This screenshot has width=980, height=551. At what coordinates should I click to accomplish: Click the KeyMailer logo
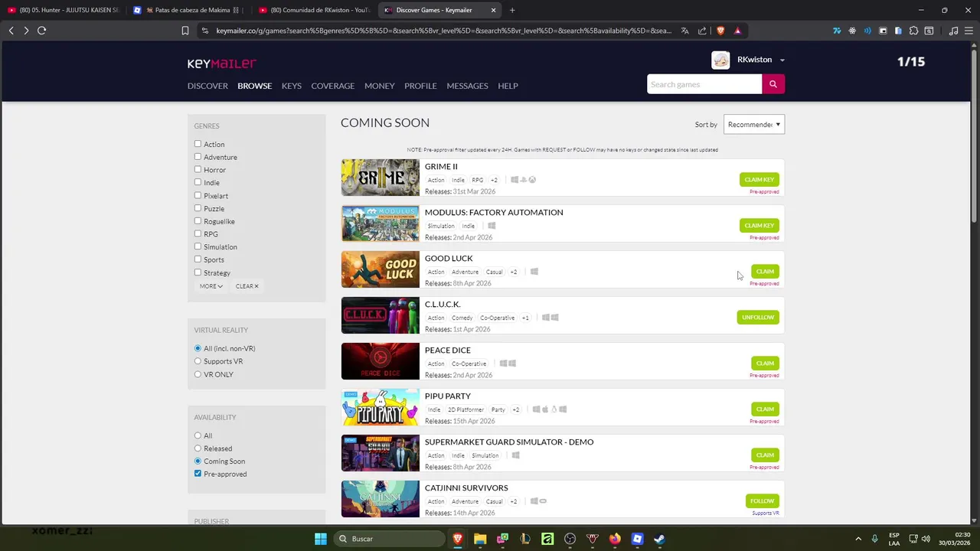pyautogui.click(x=221, y=64)
